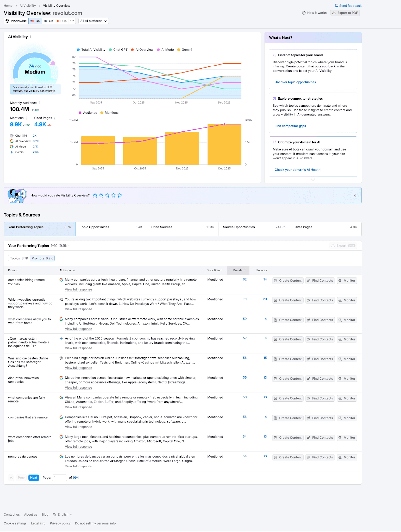Click the Page number input field
The width and height of the screenshot is (401, 532).
59,478
